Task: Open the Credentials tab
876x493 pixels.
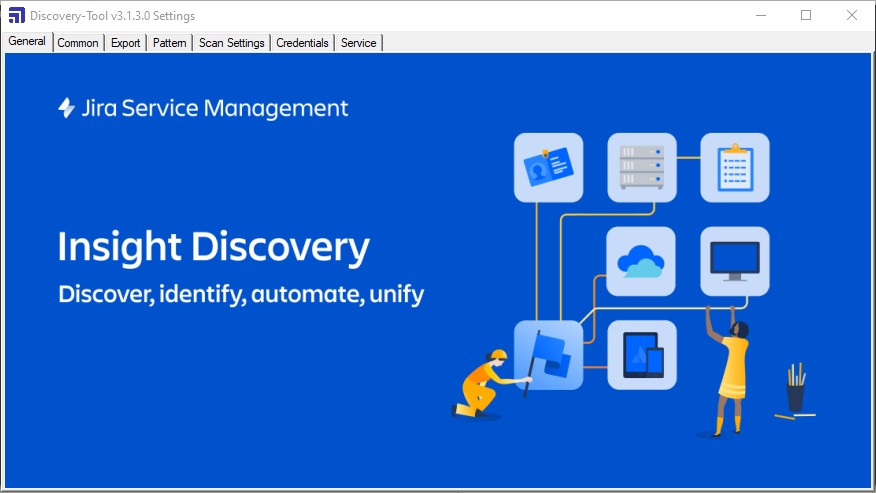Action: [302, 43]
